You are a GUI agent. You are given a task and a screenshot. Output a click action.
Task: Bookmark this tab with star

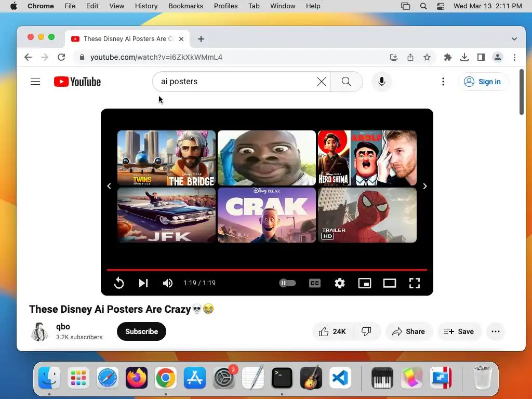pos(427,57)
